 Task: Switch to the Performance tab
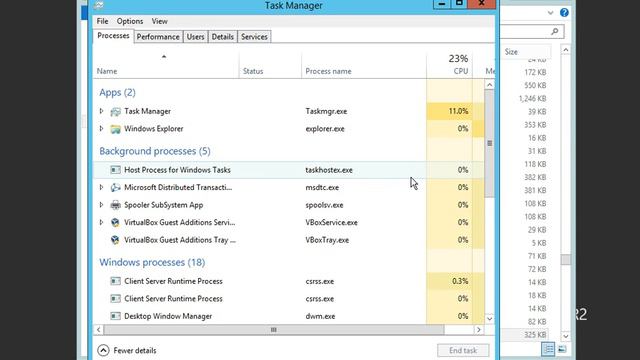[x=158, y=37]
